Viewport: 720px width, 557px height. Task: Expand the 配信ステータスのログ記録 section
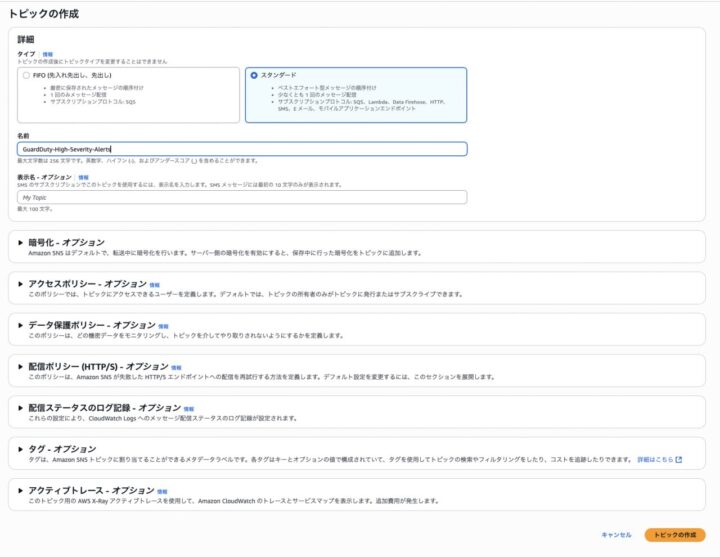[x=21, y=408]
